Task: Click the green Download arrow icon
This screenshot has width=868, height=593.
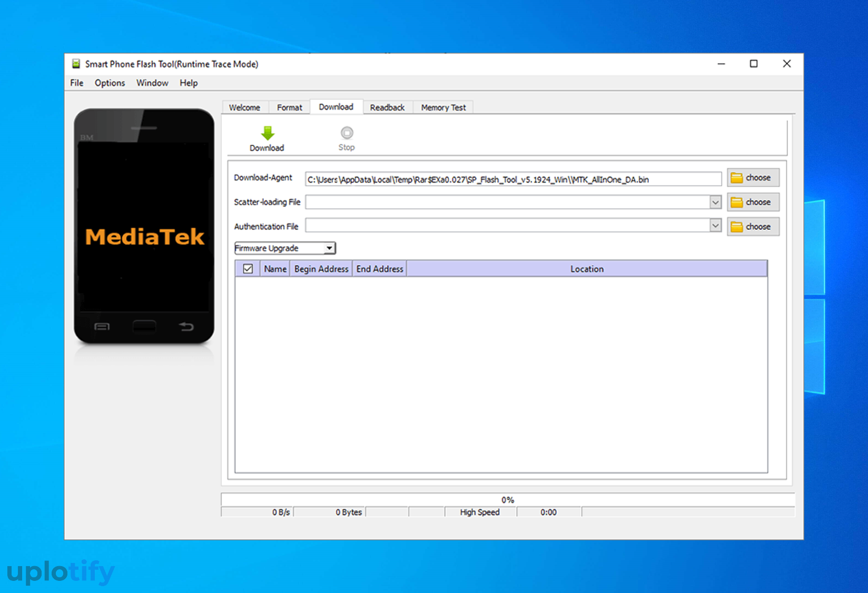Action: pos(267,133)
